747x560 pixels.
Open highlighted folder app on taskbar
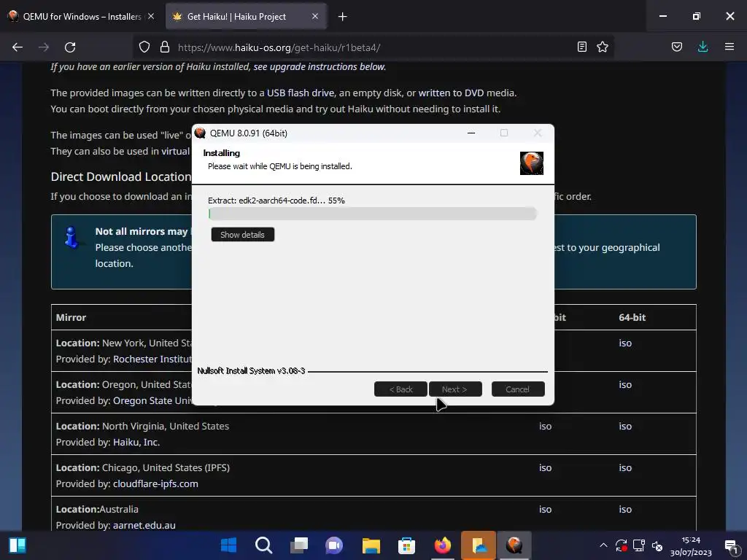pyautogui.click(x=479, y=545)
